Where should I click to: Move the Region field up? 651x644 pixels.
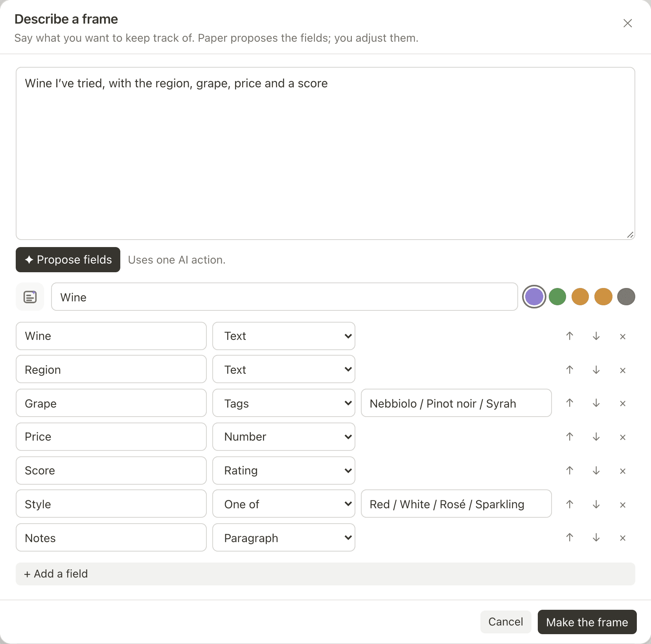click(570, 370)
